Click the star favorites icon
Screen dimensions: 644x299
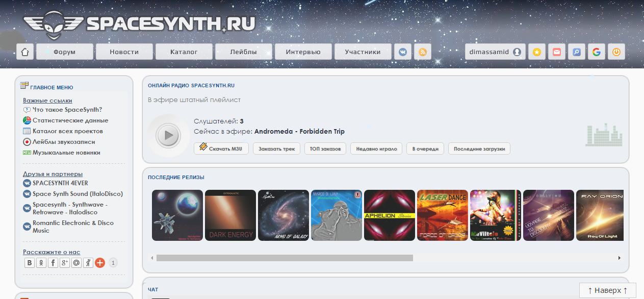536,52
